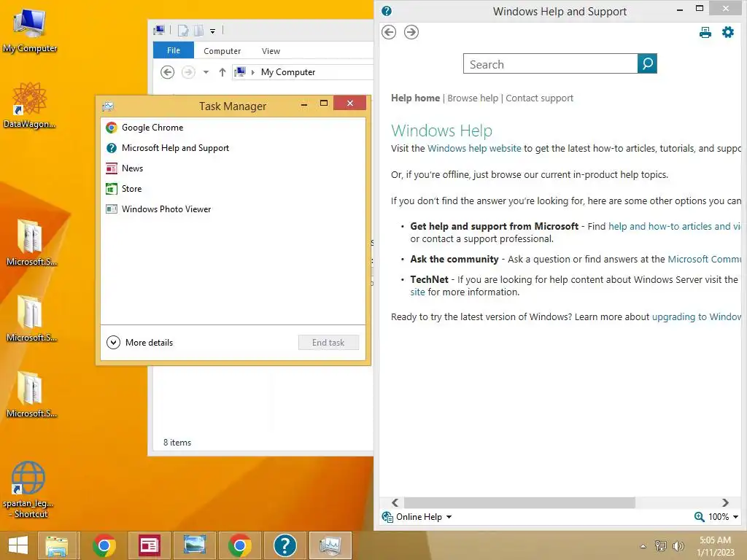Open Help settings gear icon

(x=728, y=32)
